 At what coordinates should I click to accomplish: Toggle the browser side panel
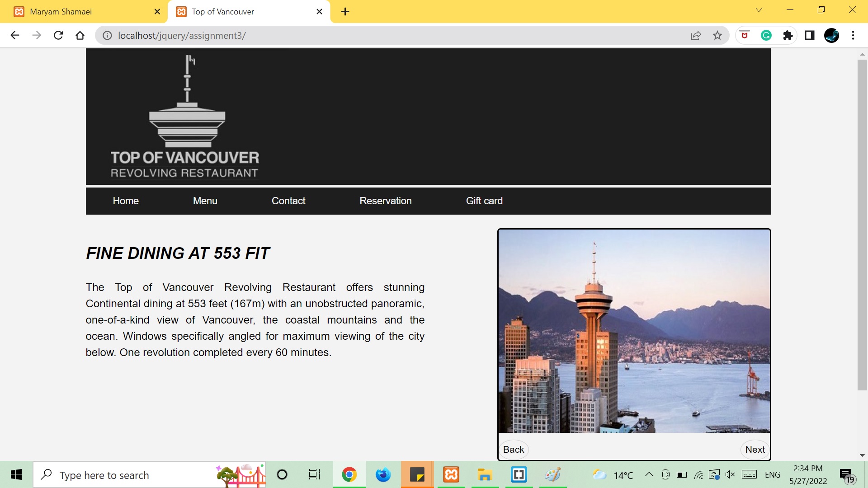coord(810,35)
